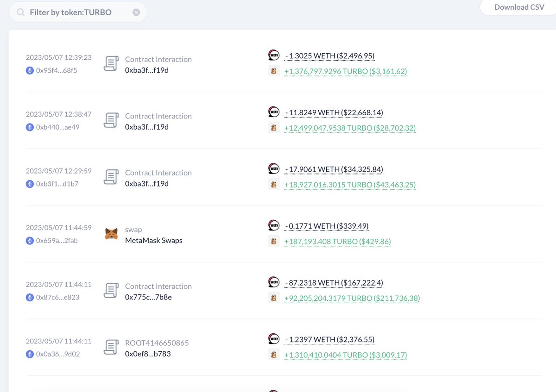
Task: Click Ethereum icon beside 0xb440...ae49
Action: click(x=30, y=127)
